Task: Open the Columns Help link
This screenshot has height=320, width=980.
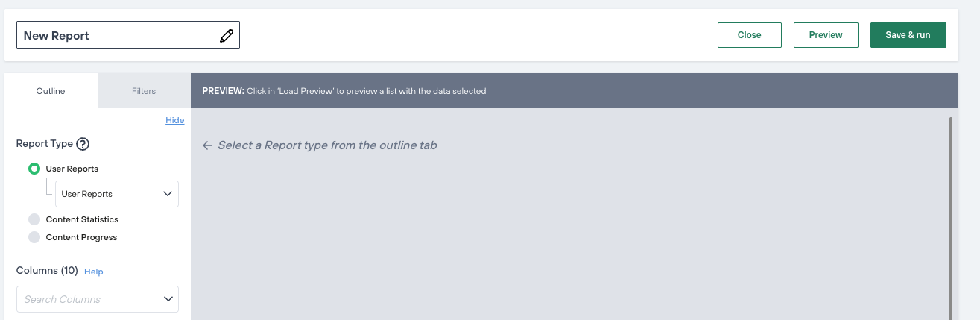Action: pyautogui.click(x=94, y=272)
